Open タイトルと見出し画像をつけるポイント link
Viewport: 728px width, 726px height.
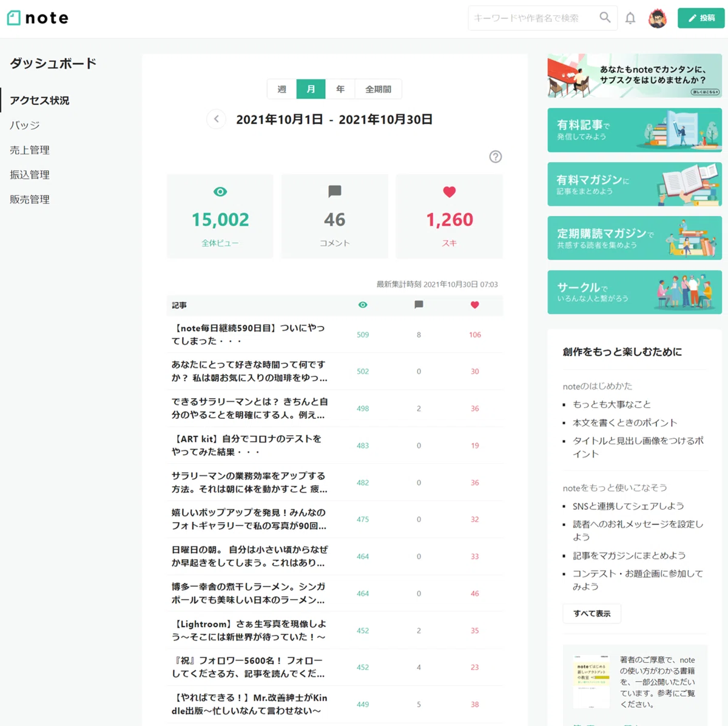coord(638,447)
